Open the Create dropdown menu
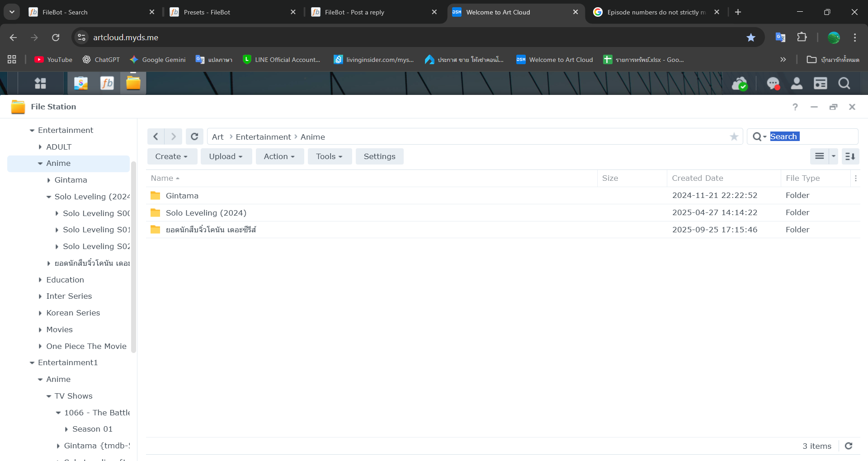The image size is (868, 461). pos(171,156)
